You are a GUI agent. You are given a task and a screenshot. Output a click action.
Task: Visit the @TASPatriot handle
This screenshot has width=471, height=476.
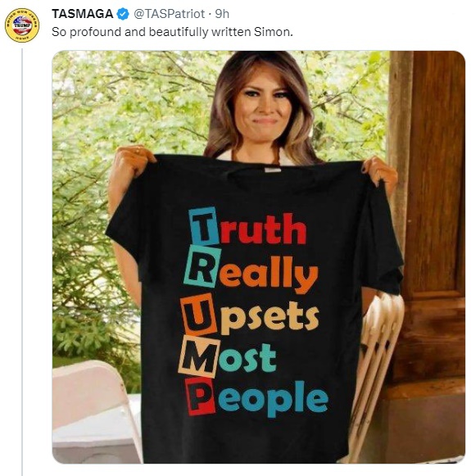click(170, 14)
